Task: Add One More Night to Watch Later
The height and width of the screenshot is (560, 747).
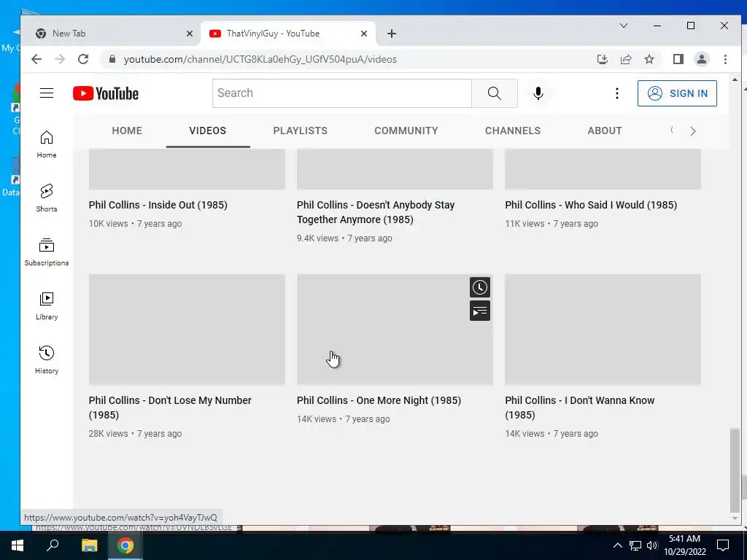Action: click(x=480, y=287)
